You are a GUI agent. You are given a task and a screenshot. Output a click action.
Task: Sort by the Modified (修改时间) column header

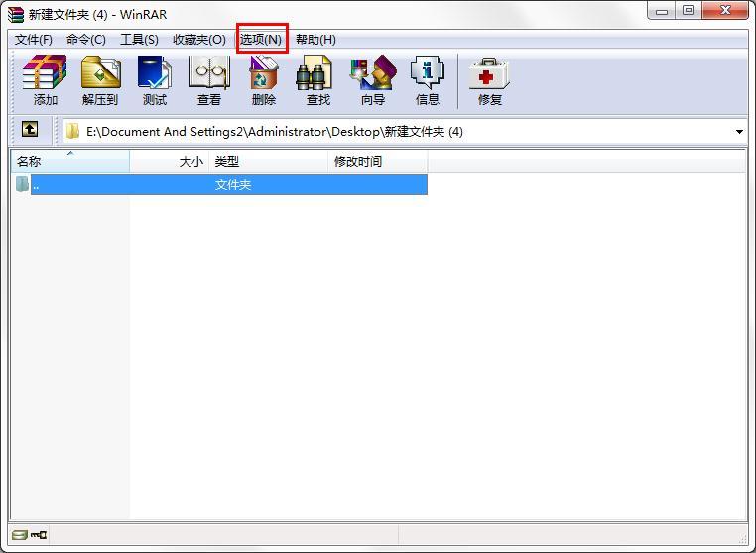[378, 161]
